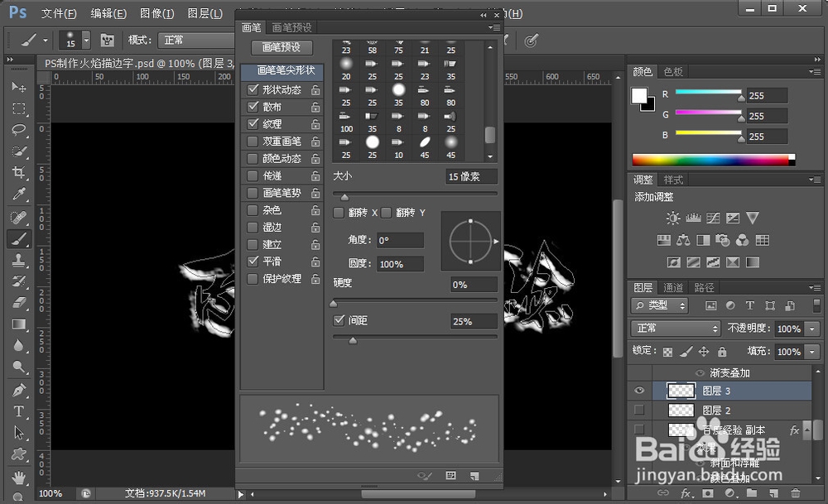828x504 pixels.
Task: Open the brush preset picker dropdown arrow
Action: pos(86,40)
